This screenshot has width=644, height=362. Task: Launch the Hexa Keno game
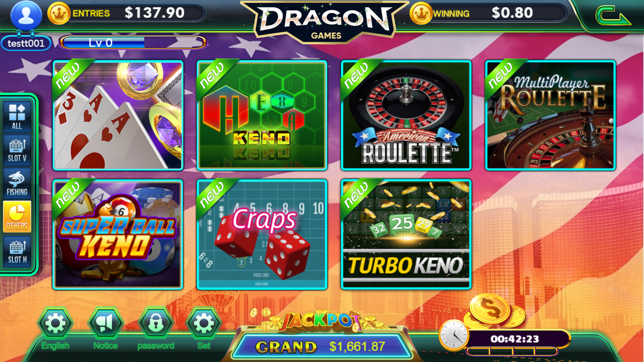click(x=262, y=115)
